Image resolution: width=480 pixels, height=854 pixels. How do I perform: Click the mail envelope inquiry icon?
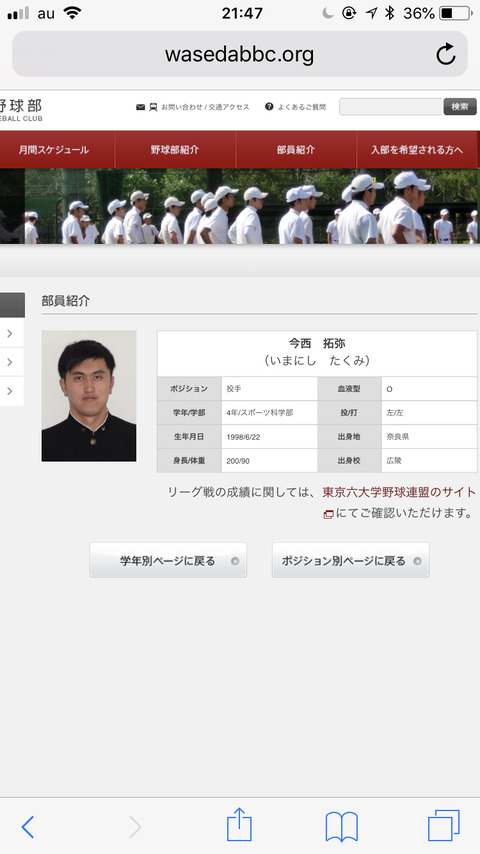coord(141,107)
